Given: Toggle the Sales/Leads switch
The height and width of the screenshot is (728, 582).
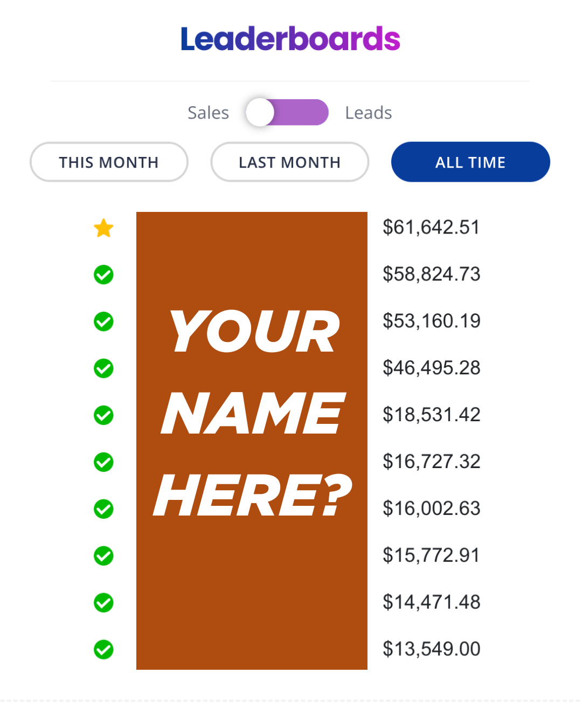Looking at the screenshot, I should (287, 112).
